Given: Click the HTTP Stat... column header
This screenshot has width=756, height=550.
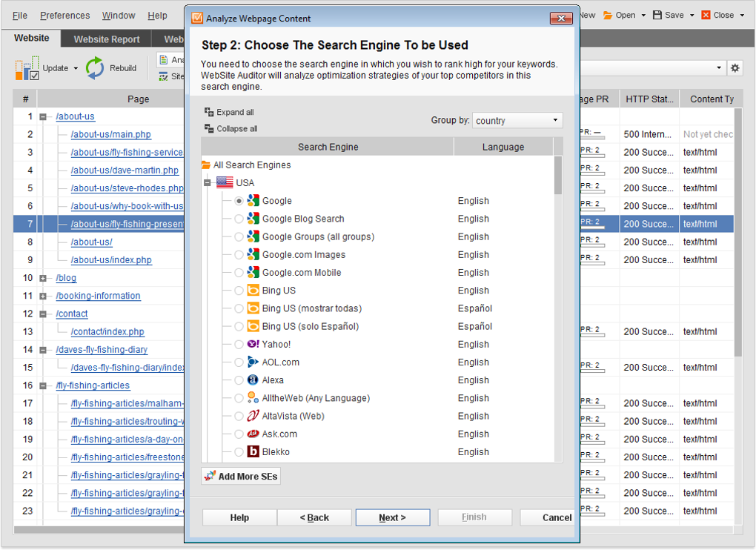Looking at the screenshot, I should tap(649, 99).
